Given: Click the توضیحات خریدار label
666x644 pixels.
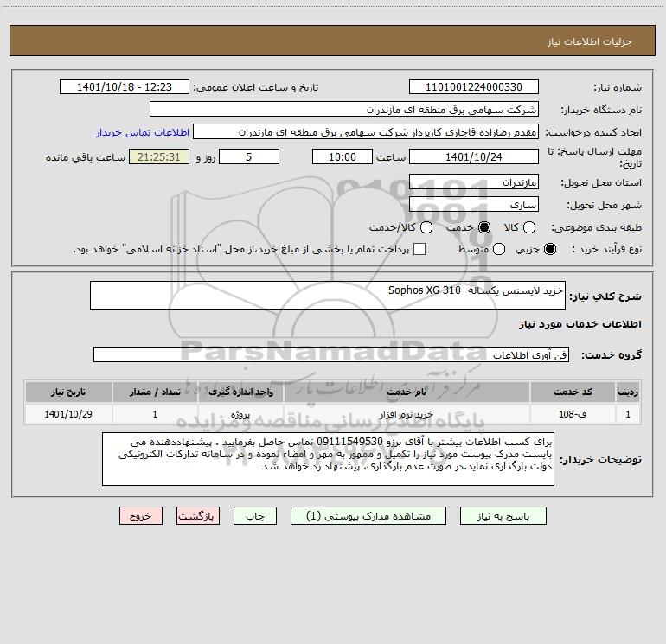Looking at the screenshot, I should tap(600, 459).
